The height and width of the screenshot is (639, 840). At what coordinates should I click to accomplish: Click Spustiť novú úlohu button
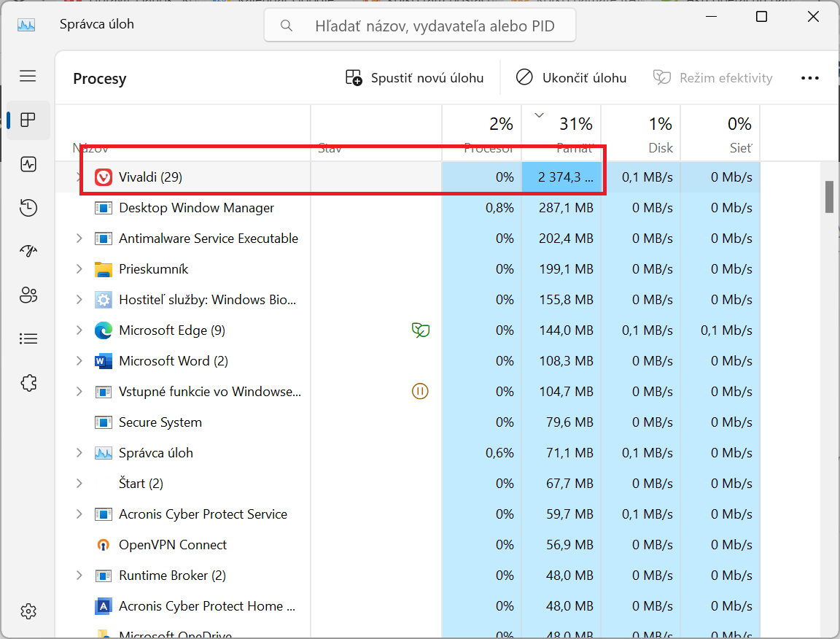click(414, 78)
